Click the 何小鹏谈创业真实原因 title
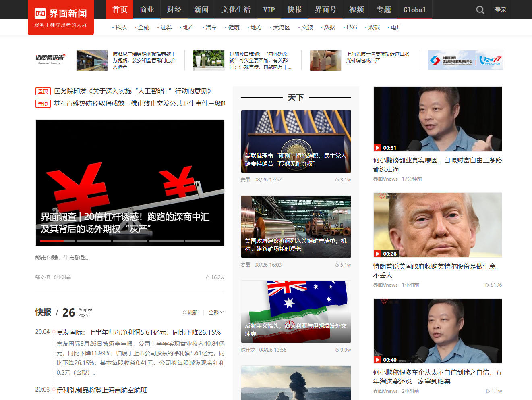The image size is (532, 400). tap(437, 165)
